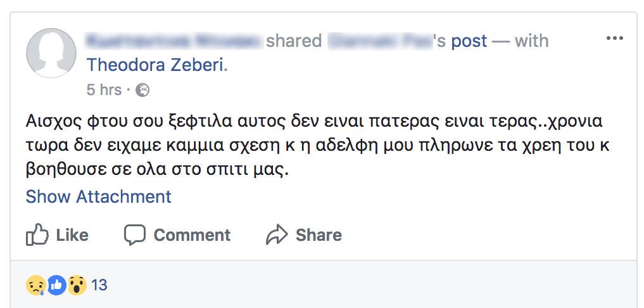The image size is (644, 308).
Task: View the 13 reactions count
Action: [99, 286]
